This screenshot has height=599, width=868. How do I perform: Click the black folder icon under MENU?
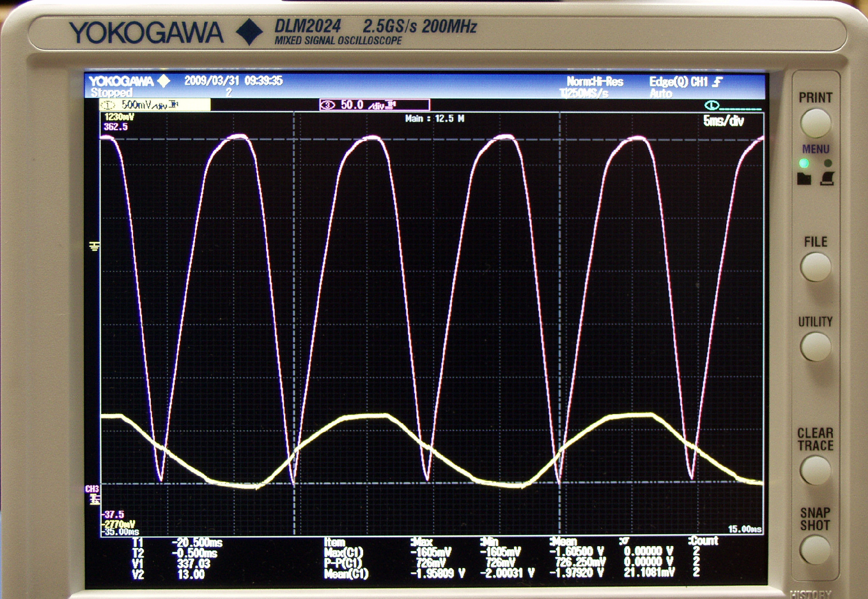(x=804, y=178)
